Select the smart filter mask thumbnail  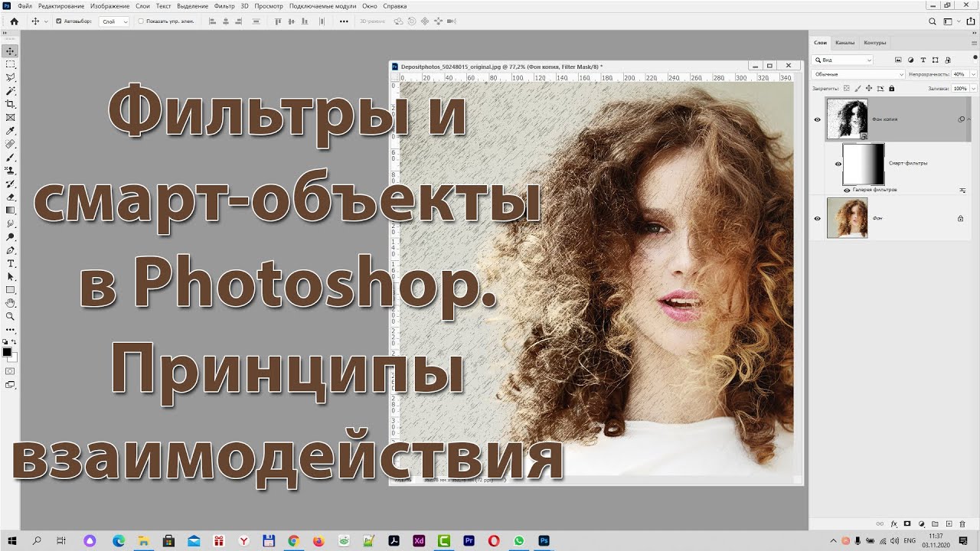[863, 164]
